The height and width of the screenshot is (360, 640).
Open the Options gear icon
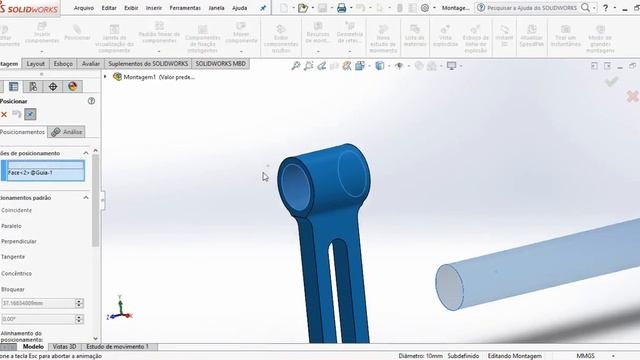click(x=424, y=8)
